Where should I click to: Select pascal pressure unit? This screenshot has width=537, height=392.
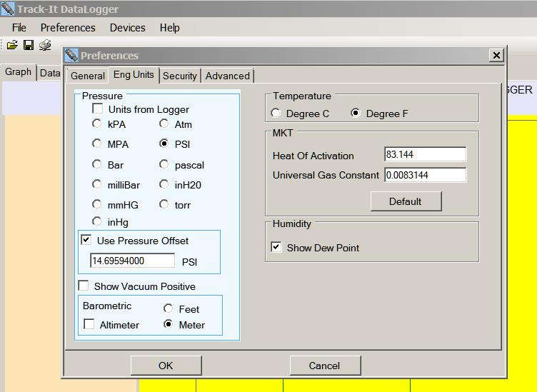(x=164, y=164)
